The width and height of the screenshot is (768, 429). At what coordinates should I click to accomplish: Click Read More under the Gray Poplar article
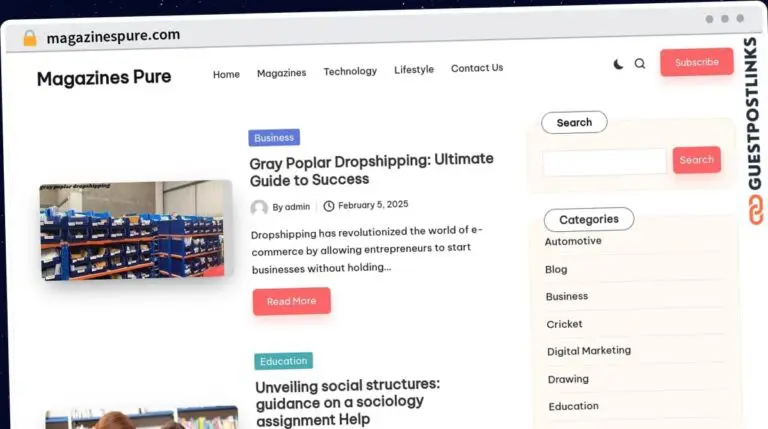point(291,301)
